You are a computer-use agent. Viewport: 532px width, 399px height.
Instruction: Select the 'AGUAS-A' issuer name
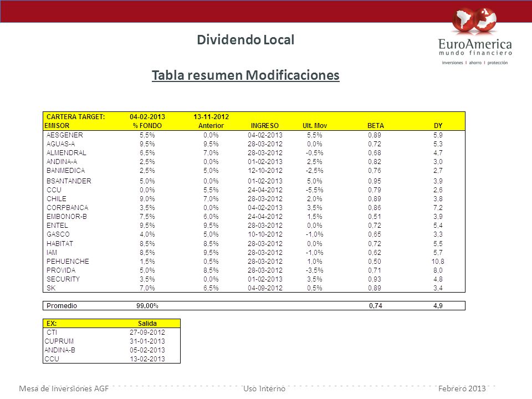61,144
